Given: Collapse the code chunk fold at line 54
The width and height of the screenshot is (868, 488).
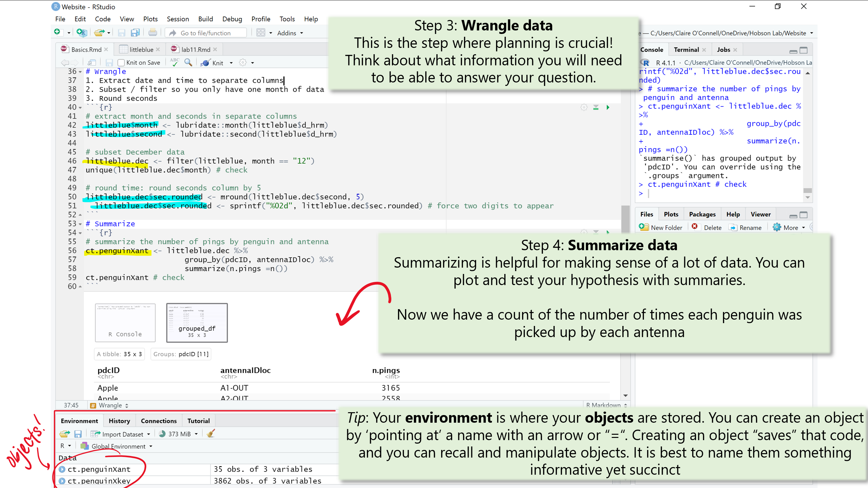Looking at the screenshot, I should point(80,233).
